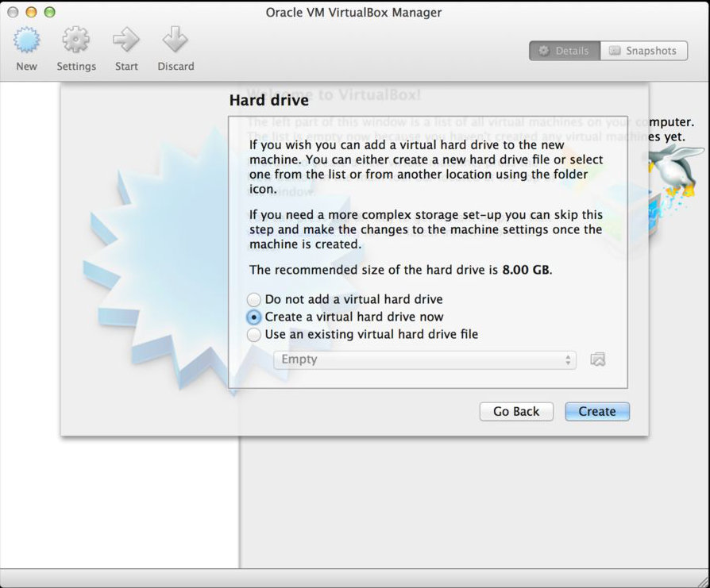Click the red close window button
Screen dimensions: 710x588
(13, 12)
